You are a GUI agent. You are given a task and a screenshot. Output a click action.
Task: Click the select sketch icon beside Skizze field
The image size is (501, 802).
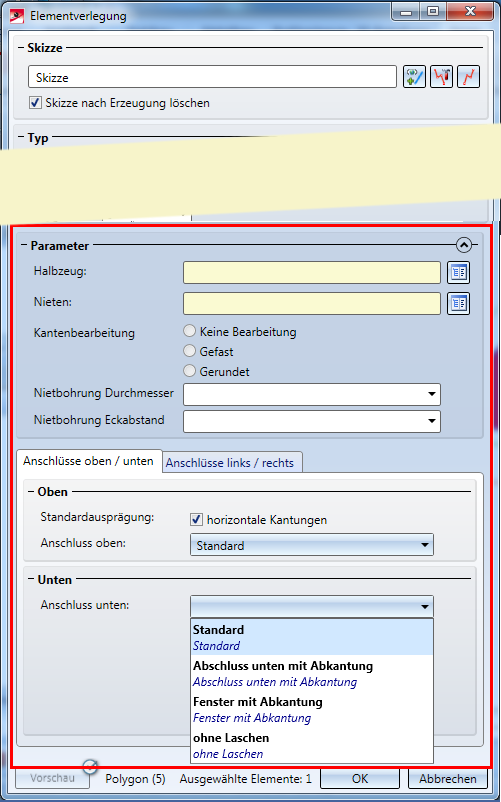(414, 77)
